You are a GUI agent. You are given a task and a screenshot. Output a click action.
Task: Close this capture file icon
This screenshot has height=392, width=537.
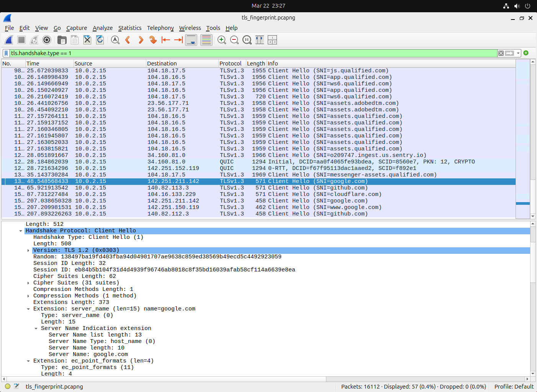tap(87, 40)
